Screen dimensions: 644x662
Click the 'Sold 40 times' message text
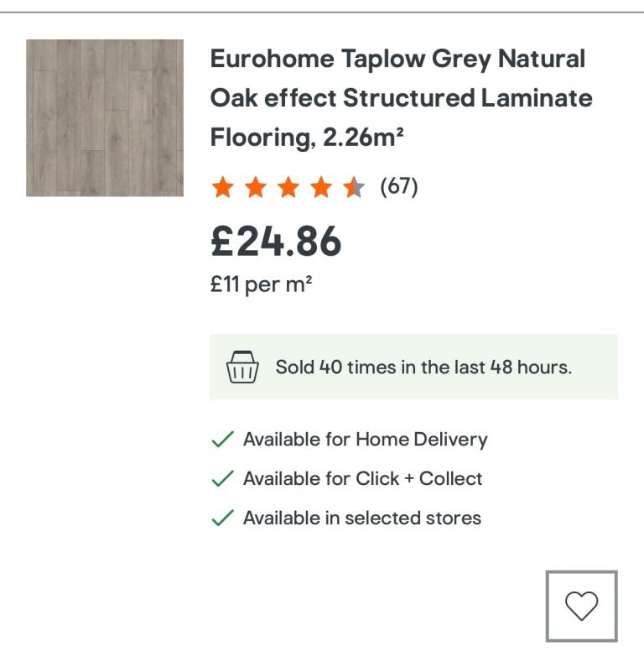423,367
